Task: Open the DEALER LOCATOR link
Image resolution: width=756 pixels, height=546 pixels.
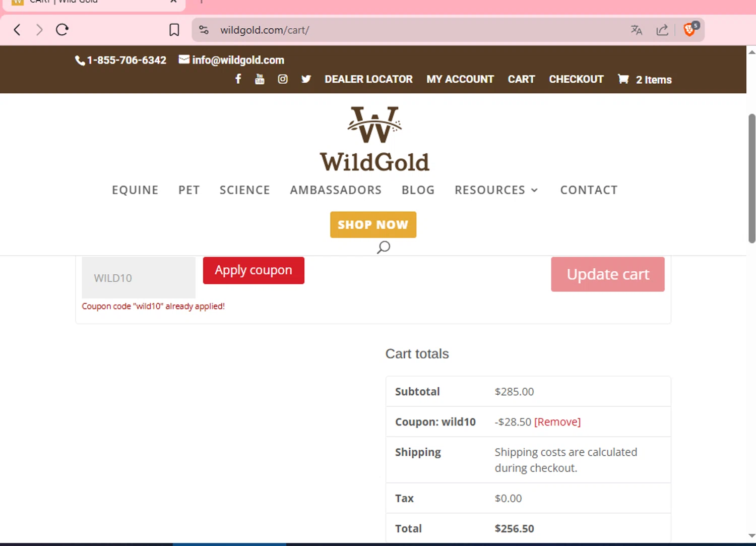Action: tap(368, 79)
